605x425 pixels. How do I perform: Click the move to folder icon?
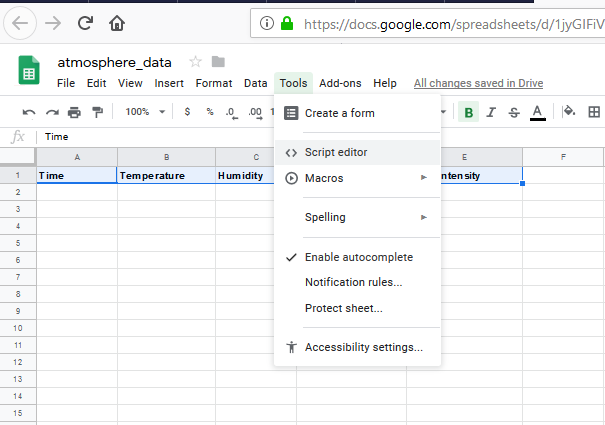pos(218,62)
